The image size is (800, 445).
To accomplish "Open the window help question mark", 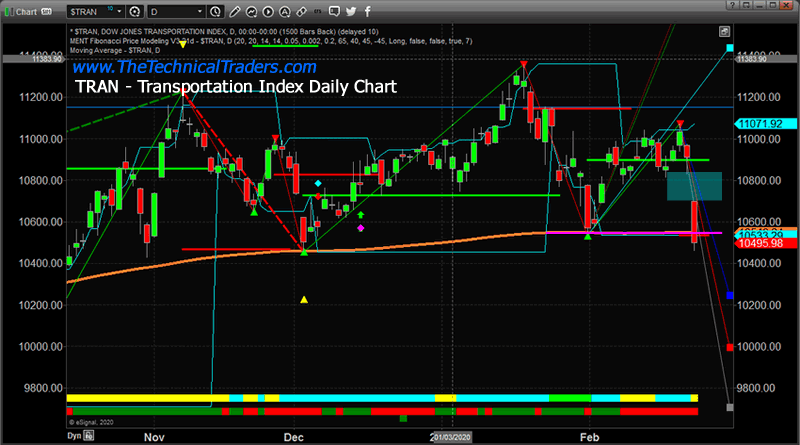I will pyautogui.click(x=733, y=5).
